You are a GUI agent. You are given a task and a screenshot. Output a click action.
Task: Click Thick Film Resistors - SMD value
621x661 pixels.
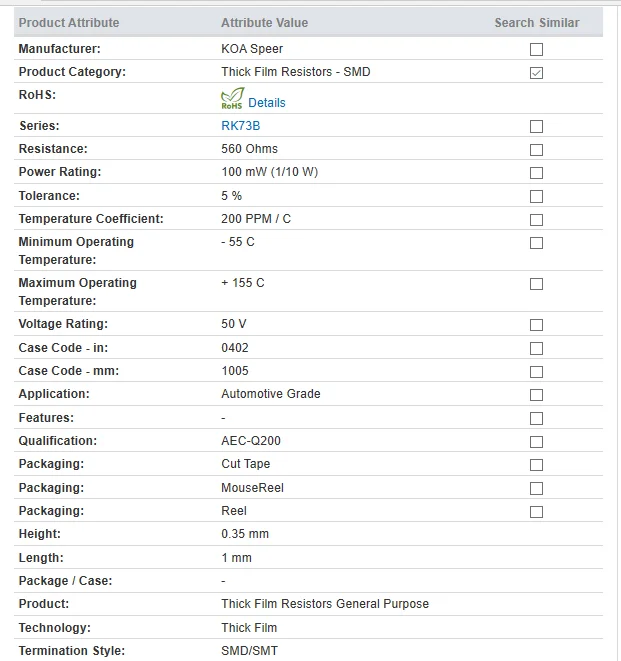[296, 72]
